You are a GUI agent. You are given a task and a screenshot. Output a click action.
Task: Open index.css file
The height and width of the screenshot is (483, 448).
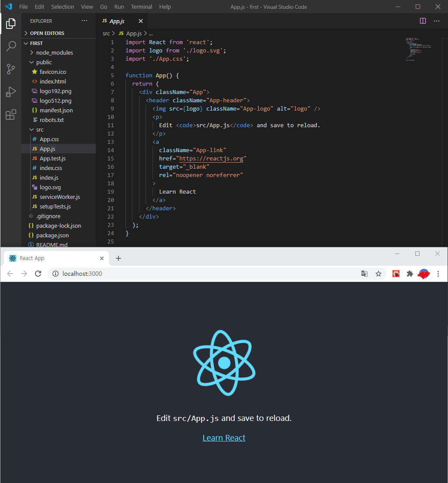[x=59, y=168]
